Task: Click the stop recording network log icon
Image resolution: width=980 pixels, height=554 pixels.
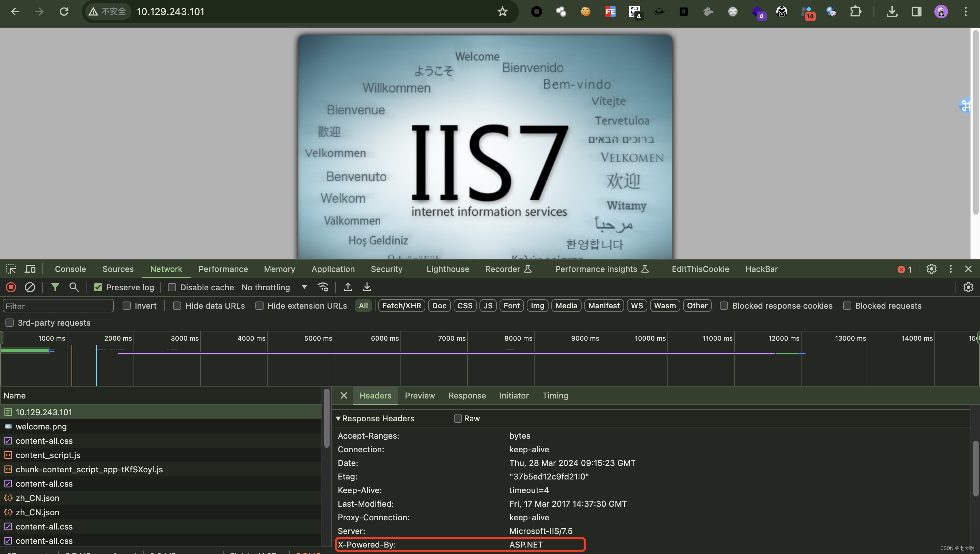Action: click(11, 287)
